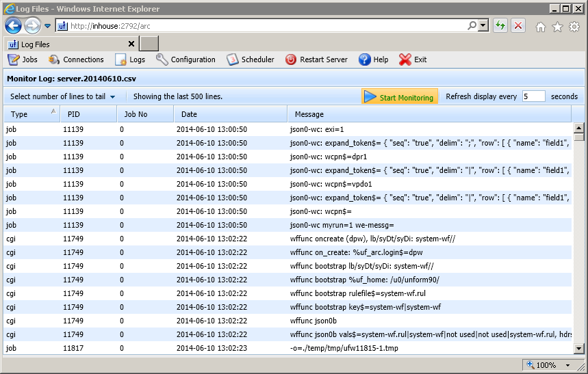Open a new blank browser tab
Viewport: 588px width, 374px height.
coord(149,44)
